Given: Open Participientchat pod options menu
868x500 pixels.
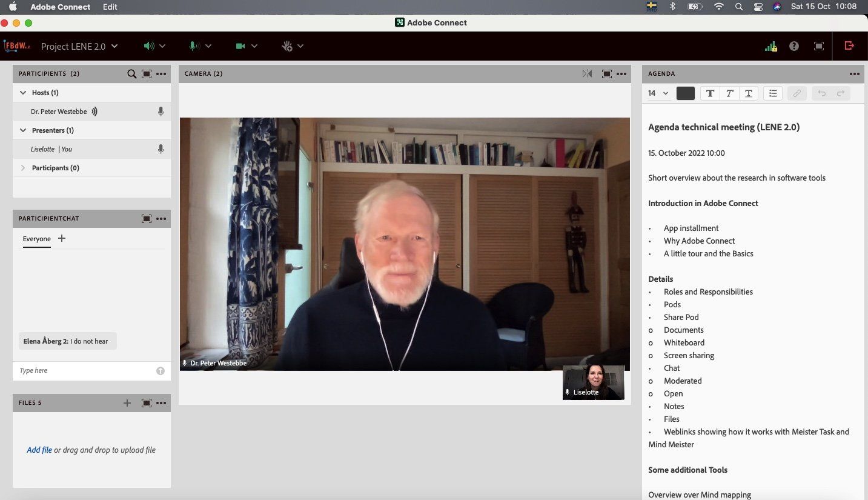Looking at the screenshot, I should tap(161, 219).
